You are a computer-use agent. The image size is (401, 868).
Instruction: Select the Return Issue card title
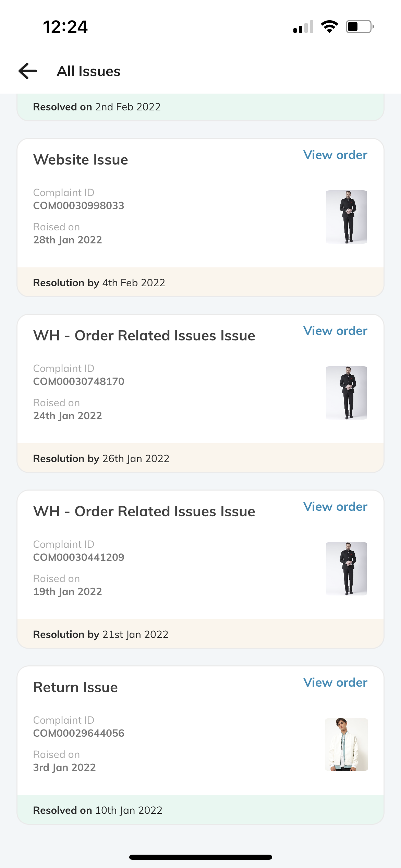(x=75, y=687)
